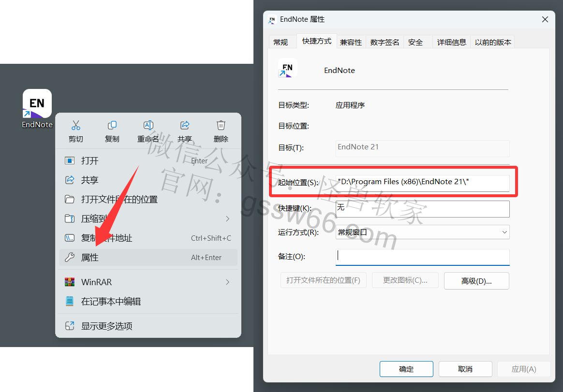Click the Rename (重命名) icon
563x392 pixels.
[148, 126]
